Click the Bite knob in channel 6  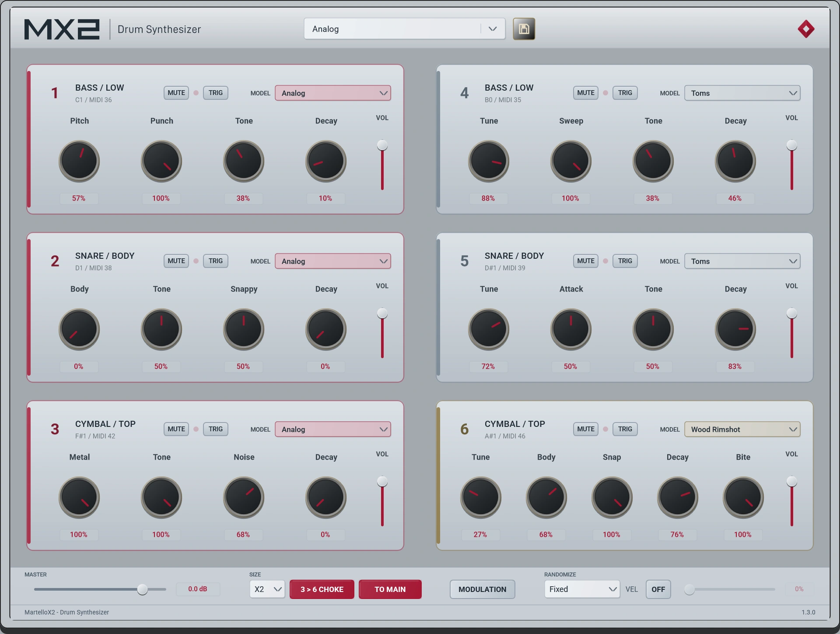tap(743, 497)
